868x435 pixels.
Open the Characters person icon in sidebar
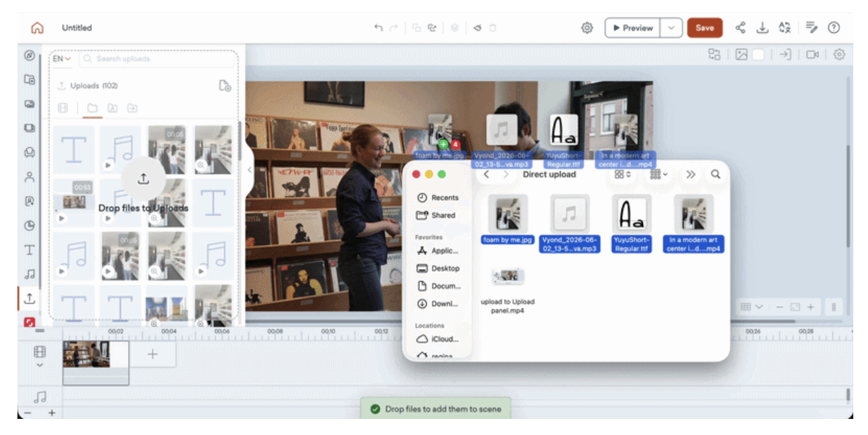[29, 177]
